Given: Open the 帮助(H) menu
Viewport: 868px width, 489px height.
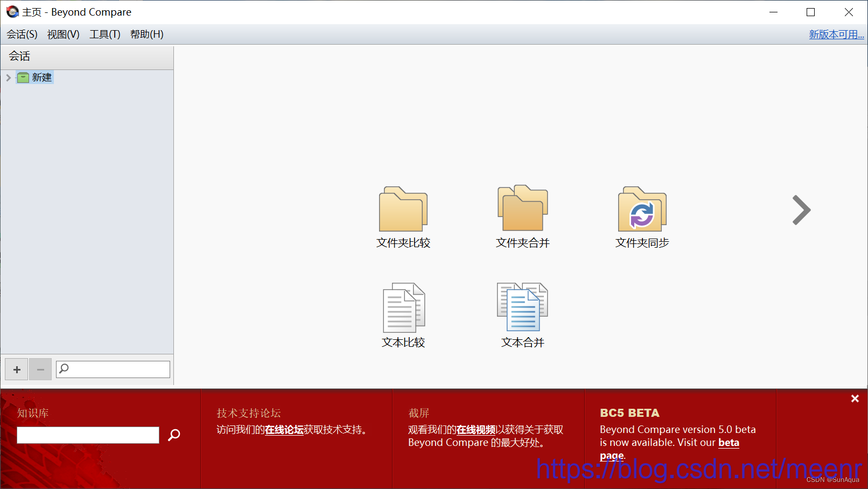Looking at the screenshot, I should [x=146, y=34].
